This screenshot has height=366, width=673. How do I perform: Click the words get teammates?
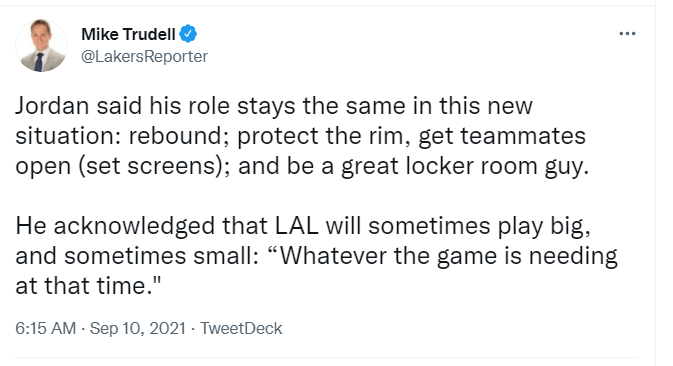pos(502,136)
